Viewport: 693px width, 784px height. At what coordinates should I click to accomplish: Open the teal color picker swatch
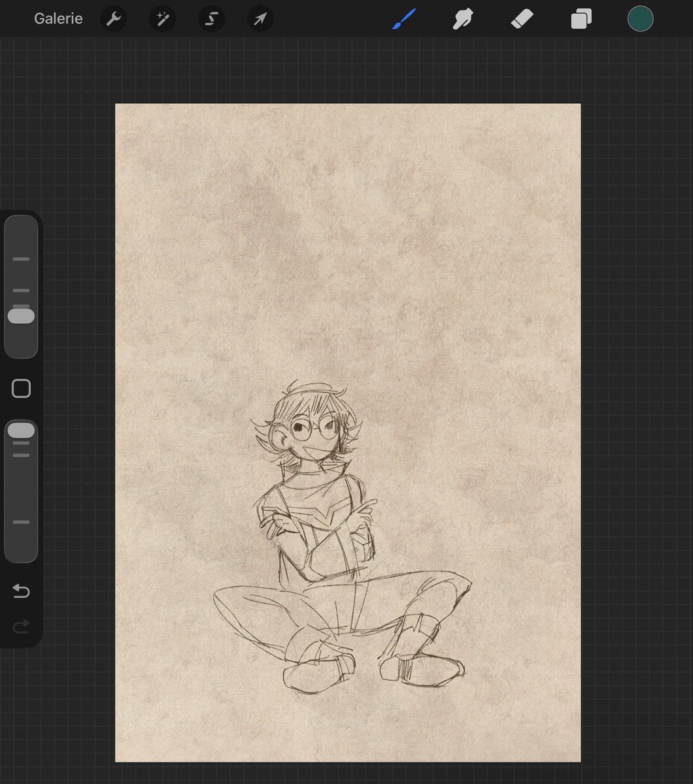(640, 19)
